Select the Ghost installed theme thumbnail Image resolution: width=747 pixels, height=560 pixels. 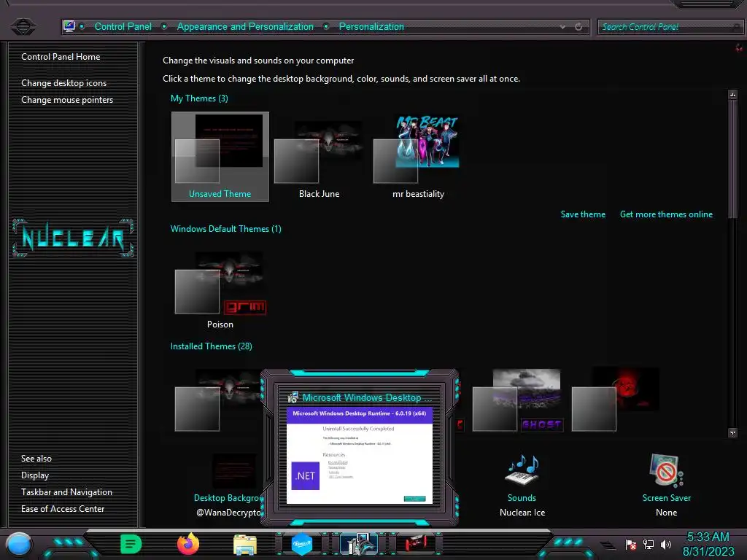[518, 400]
